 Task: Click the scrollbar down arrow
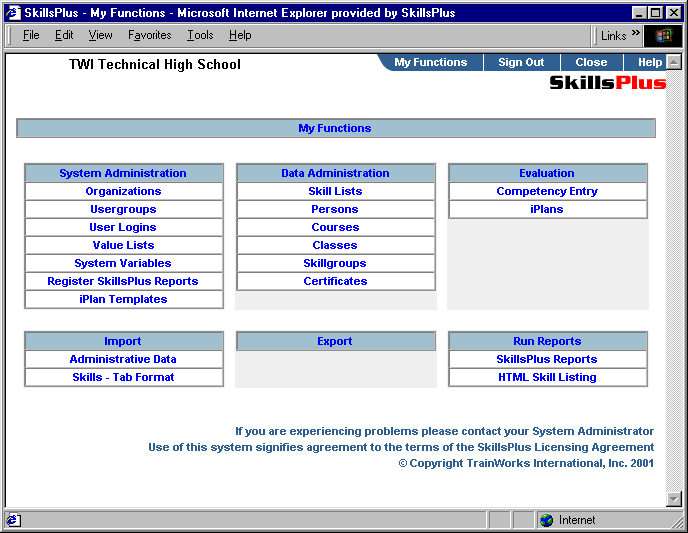[x=674, y=498]
